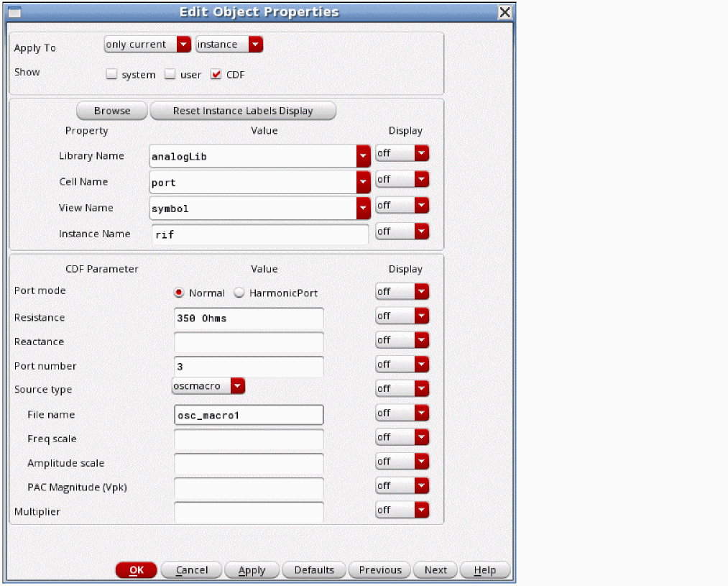
Task: Click Reset Instance Labels Display button
Action: (243, 111)
